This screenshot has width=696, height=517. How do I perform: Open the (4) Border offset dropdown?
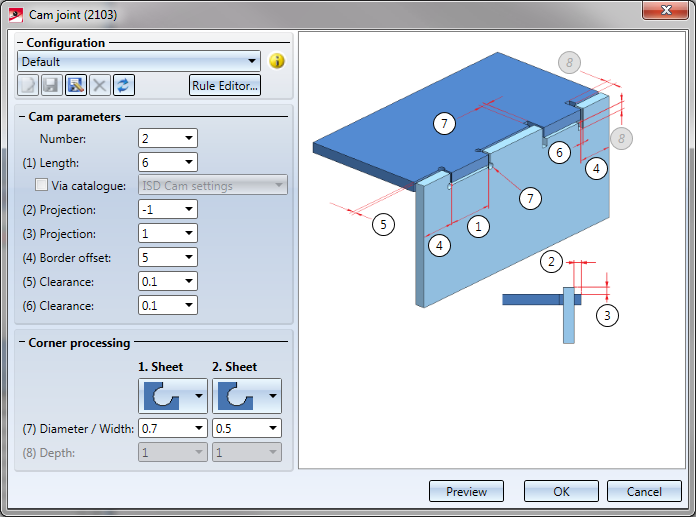point(168,257)
